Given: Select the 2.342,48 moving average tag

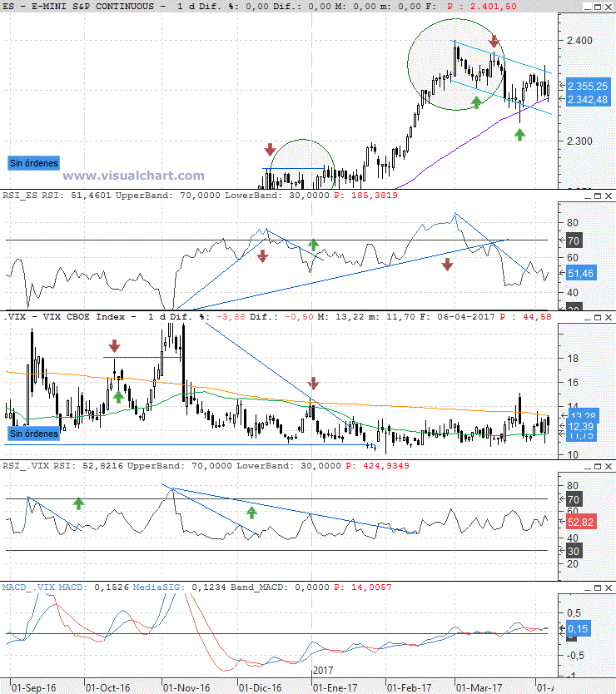Looking at the screenshot, I should tap(588, 100).
